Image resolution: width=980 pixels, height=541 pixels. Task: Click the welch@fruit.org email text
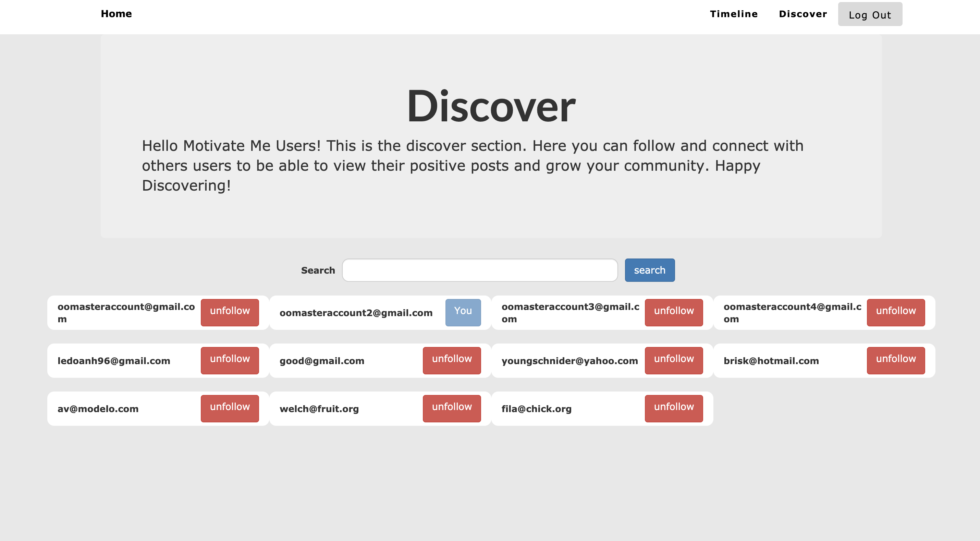point(319,409)
